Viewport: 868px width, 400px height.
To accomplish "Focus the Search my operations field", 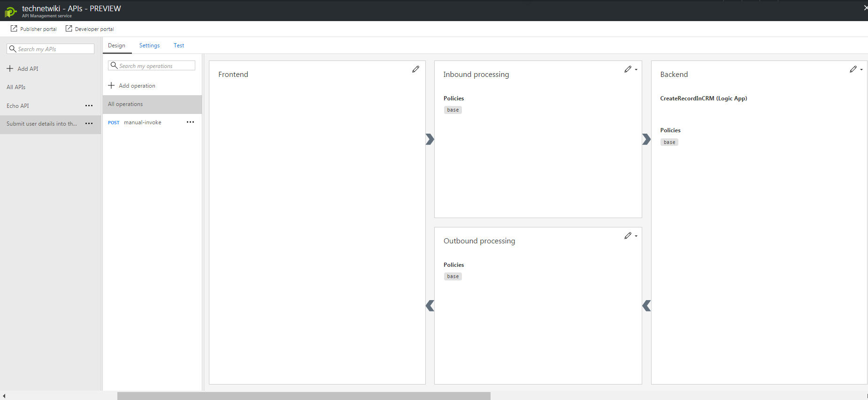I will 152,66.
